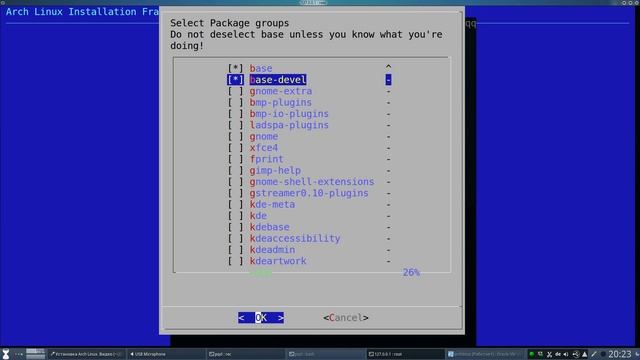Open the 20:23 clock
This screenshot has height=360, width=640.
620,354
